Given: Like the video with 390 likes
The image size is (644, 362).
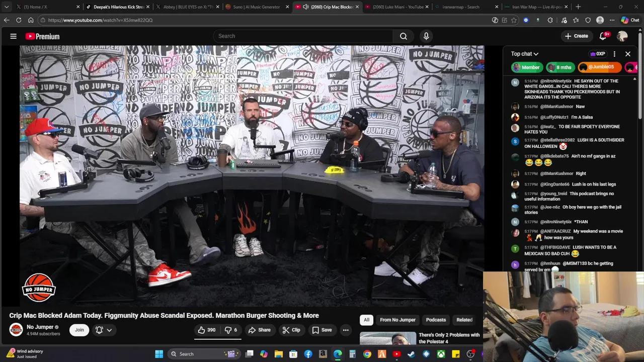Looking at the screenshot, I should click(207, 330).
